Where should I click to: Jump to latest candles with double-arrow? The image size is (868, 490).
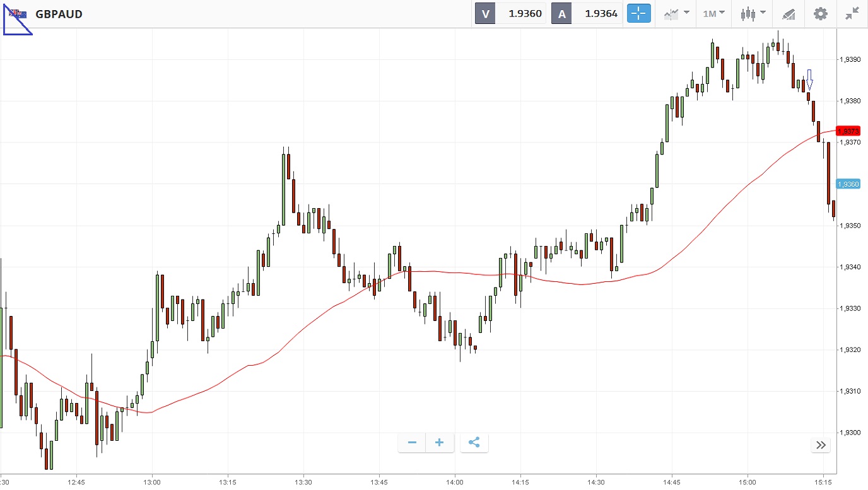coord(821,445)
